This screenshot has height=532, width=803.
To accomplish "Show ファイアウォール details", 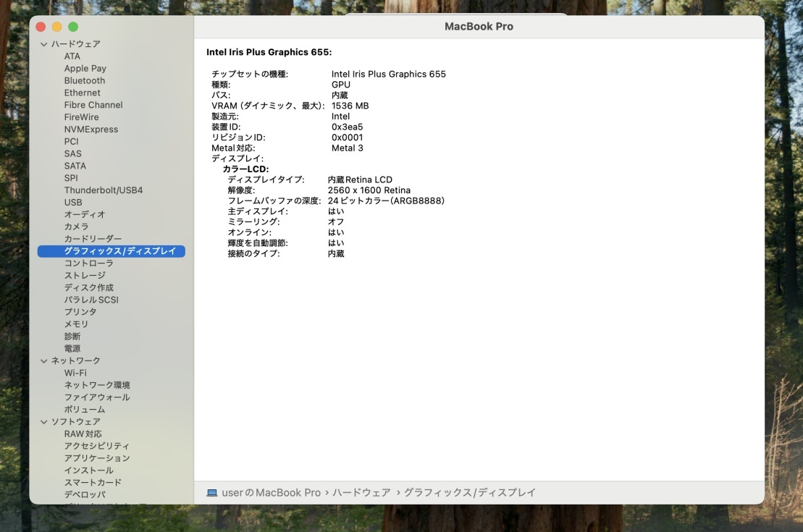I will (97, 397).
